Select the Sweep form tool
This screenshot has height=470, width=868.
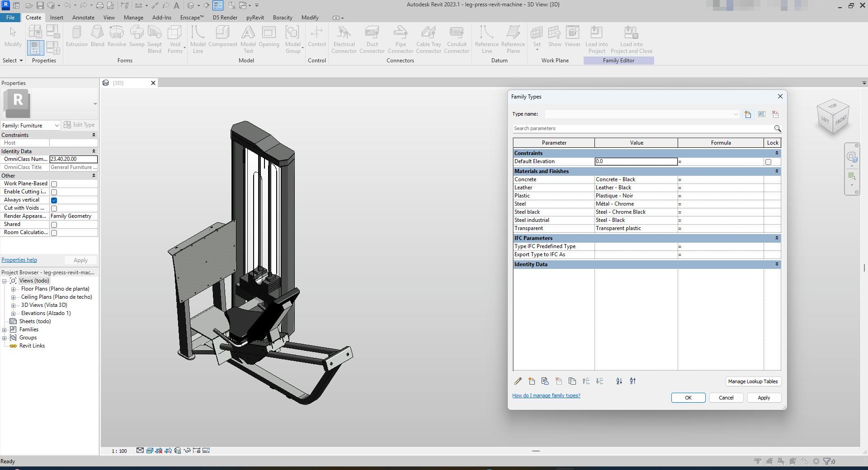(x=137, y=36)
